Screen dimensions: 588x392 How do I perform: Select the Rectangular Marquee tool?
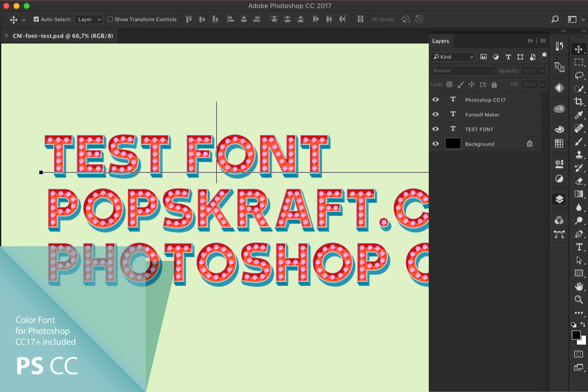579,62
